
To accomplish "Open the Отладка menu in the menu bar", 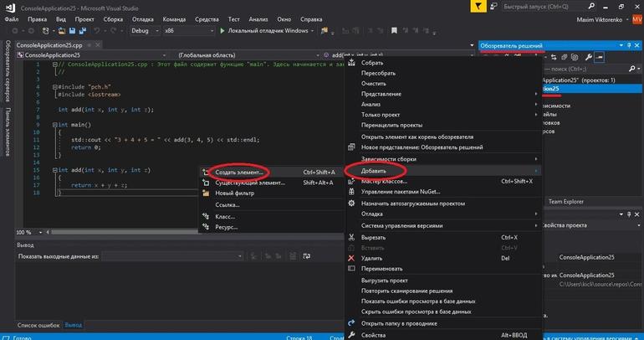I will pyautogui.click(x=142, y=19).
